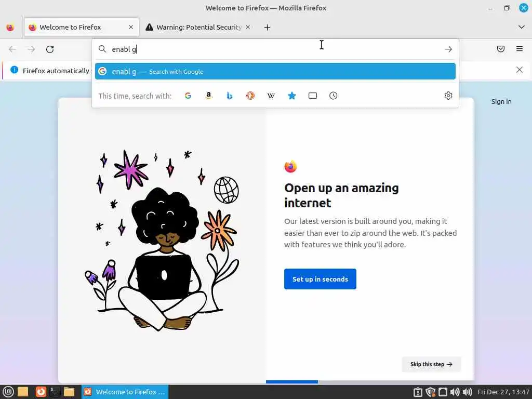Open the second folder icon in taskbar

pyautogui.click(x=69, y=392)
